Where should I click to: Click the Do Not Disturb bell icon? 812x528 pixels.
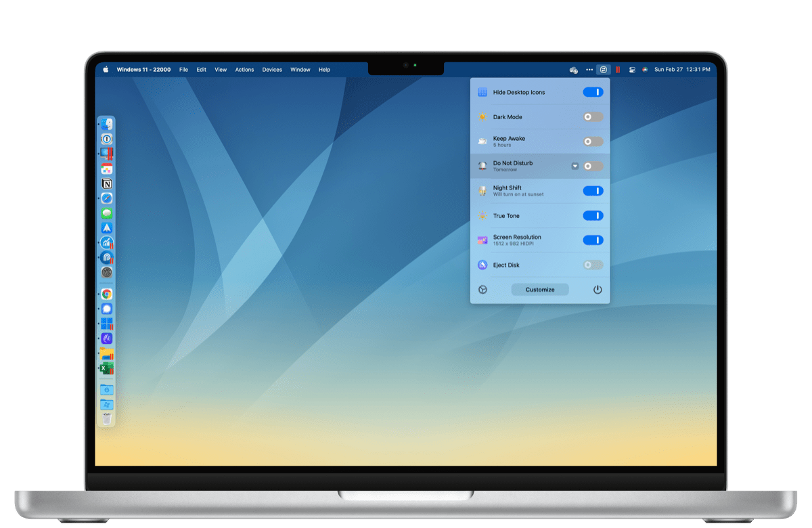(x=482, y=166)
